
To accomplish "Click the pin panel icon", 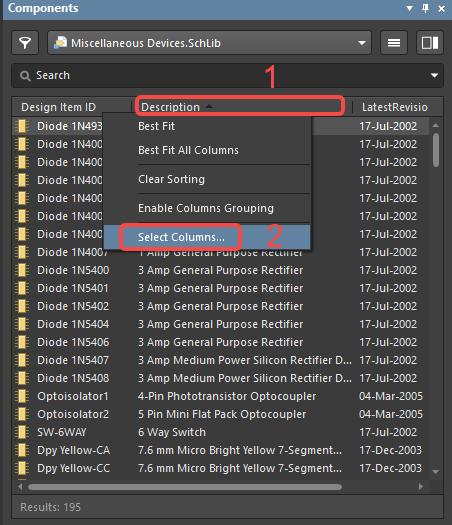I will 426,8.
